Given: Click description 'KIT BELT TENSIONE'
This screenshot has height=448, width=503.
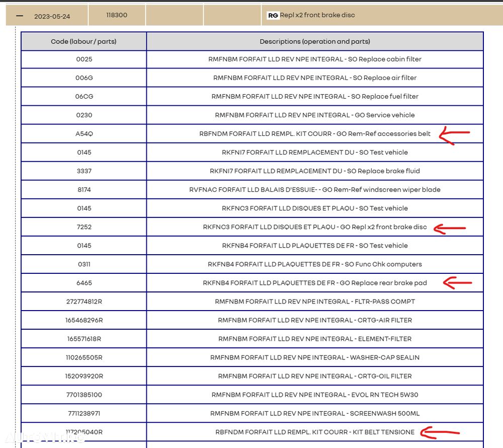Looking at the screenshot, I should (383, 432).
